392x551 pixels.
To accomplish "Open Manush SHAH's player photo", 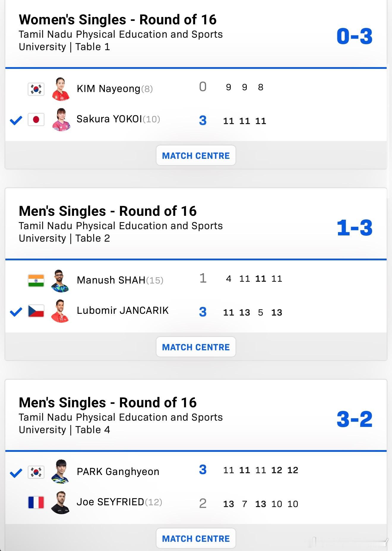I will tap(60, 281).
